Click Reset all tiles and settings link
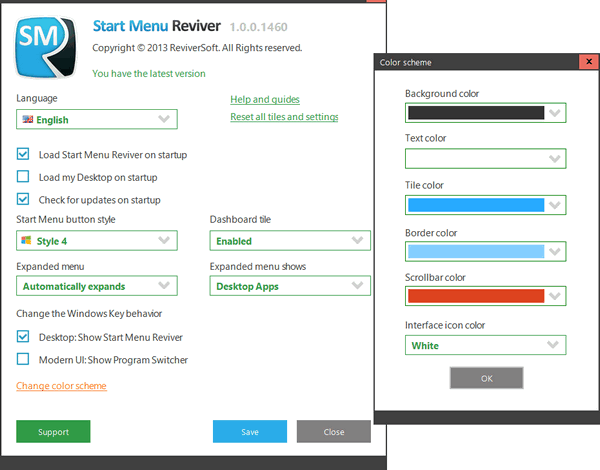This screenshot has height=470, width=600. click(284, 117)
